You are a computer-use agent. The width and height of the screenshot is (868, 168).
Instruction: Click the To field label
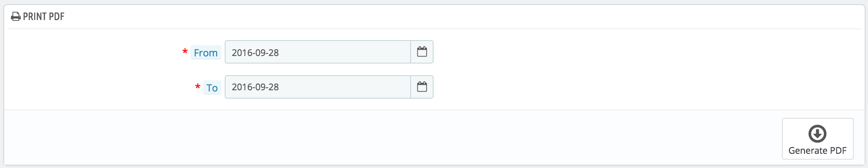212,88
